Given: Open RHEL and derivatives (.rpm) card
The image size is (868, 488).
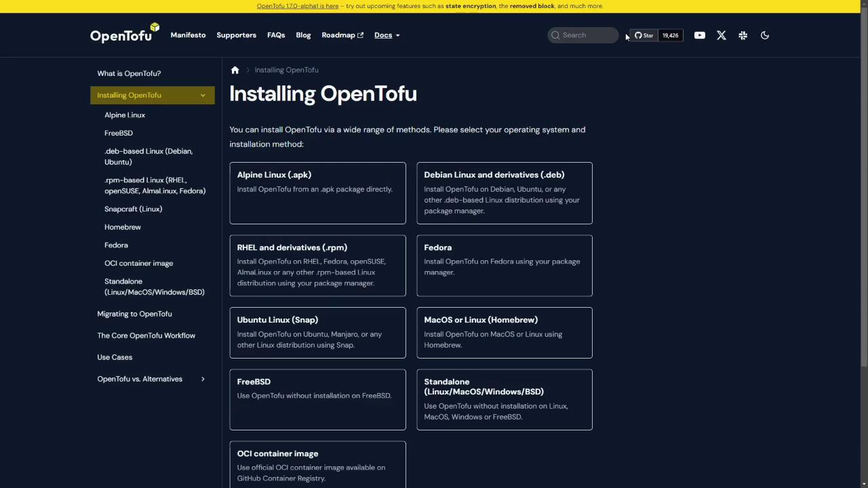Looking at the screenshot, I should click(x=317, y=266).
